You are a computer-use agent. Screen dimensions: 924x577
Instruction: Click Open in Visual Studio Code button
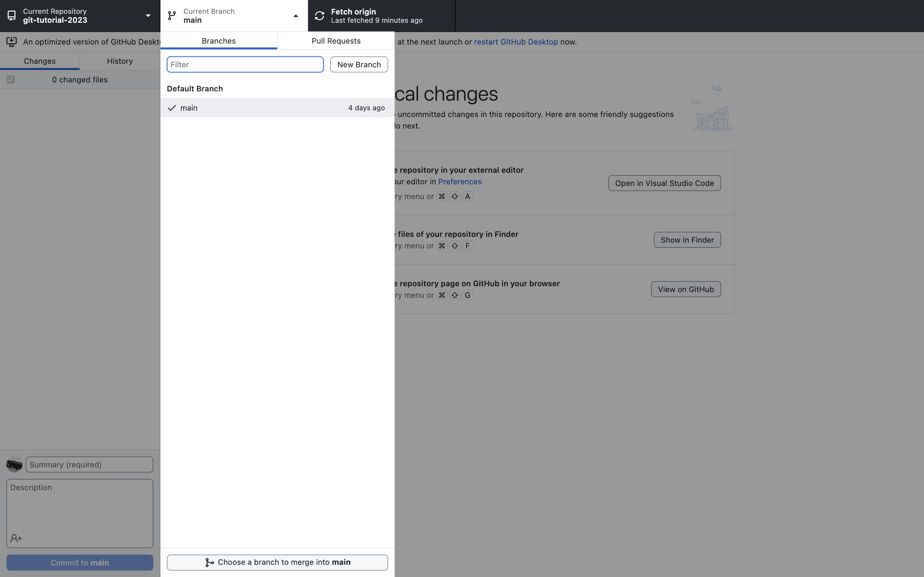[664, 183]
